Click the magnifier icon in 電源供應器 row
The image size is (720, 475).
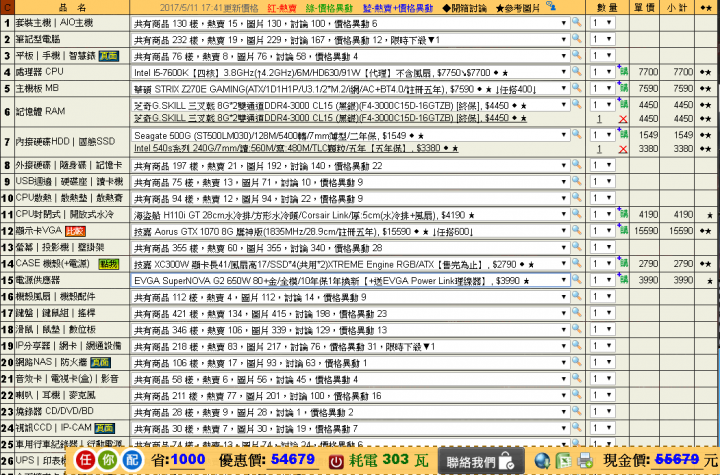pos(577,279)
